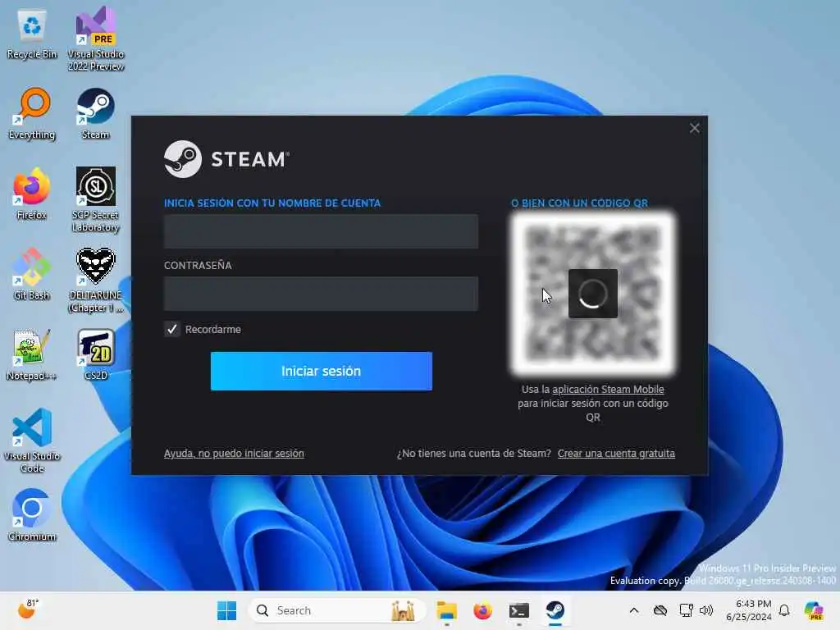
Task: Click the loading QR code image
Action: coord(592,294)
